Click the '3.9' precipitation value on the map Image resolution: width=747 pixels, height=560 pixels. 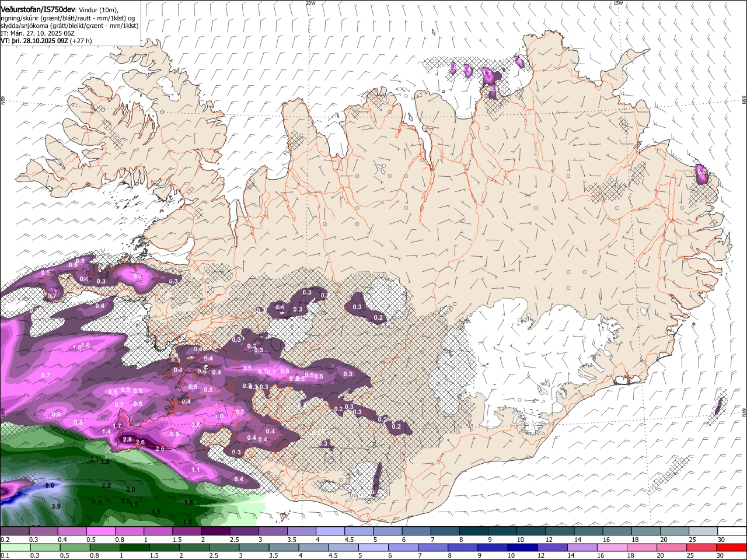56,507
